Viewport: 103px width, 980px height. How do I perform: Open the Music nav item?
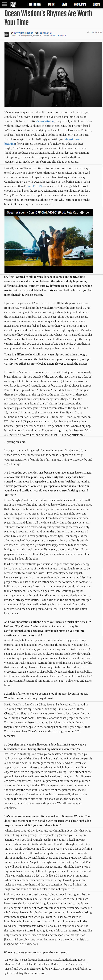pyautogui.click(x=51, y=4)
